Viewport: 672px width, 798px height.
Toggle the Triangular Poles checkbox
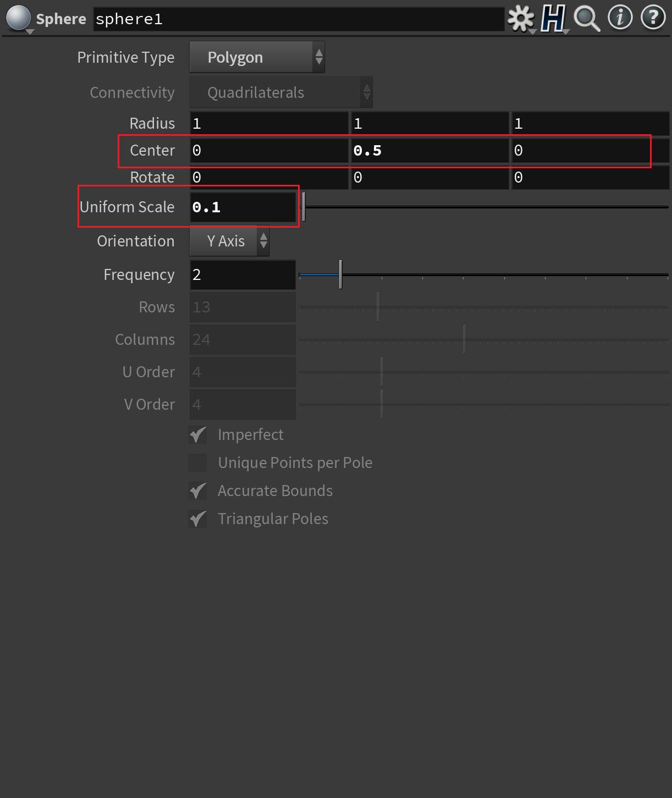click(x=198, y=519)
